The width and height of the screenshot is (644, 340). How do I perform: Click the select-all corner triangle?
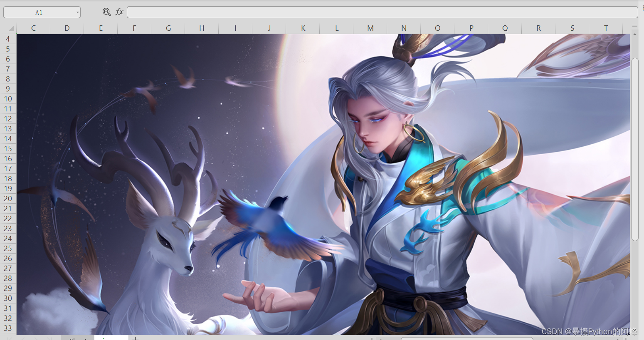[x=11, y=28]
